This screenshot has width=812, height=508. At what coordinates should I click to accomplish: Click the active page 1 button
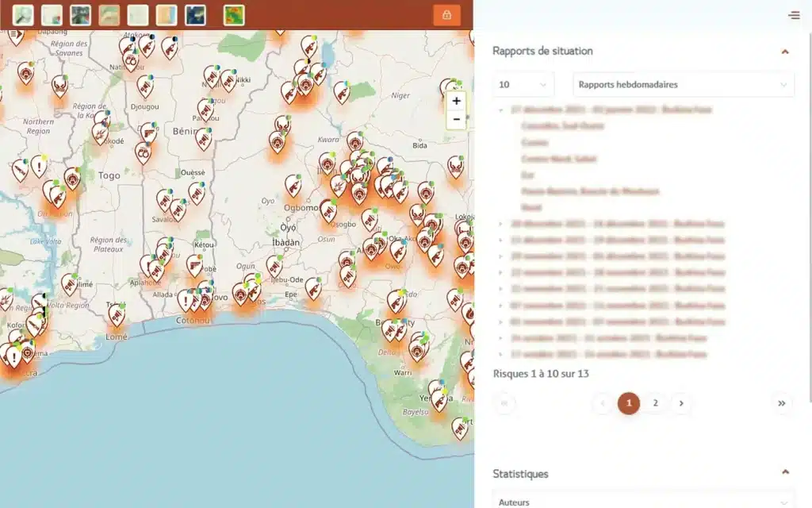pos(629,402)
